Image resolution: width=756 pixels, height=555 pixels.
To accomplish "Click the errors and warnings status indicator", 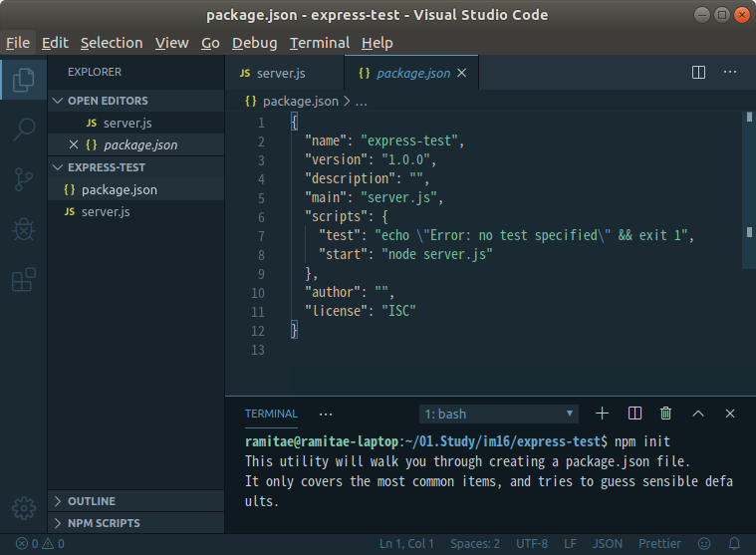I will point(40,544).
